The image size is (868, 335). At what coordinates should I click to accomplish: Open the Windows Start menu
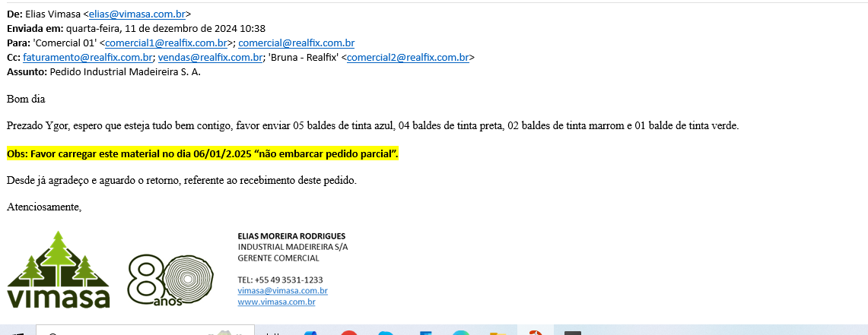coord(17,332)
